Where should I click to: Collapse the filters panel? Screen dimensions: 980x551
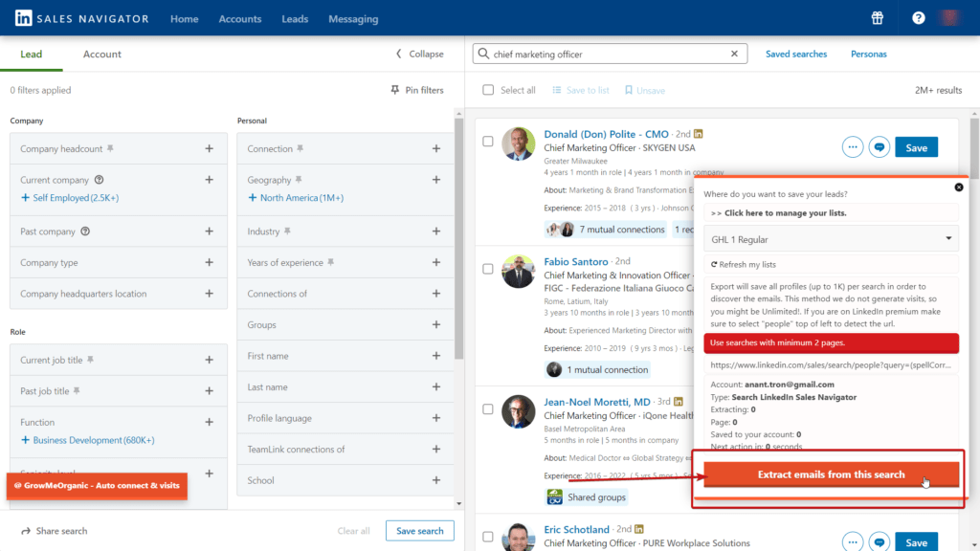click(x=419, y=54)
